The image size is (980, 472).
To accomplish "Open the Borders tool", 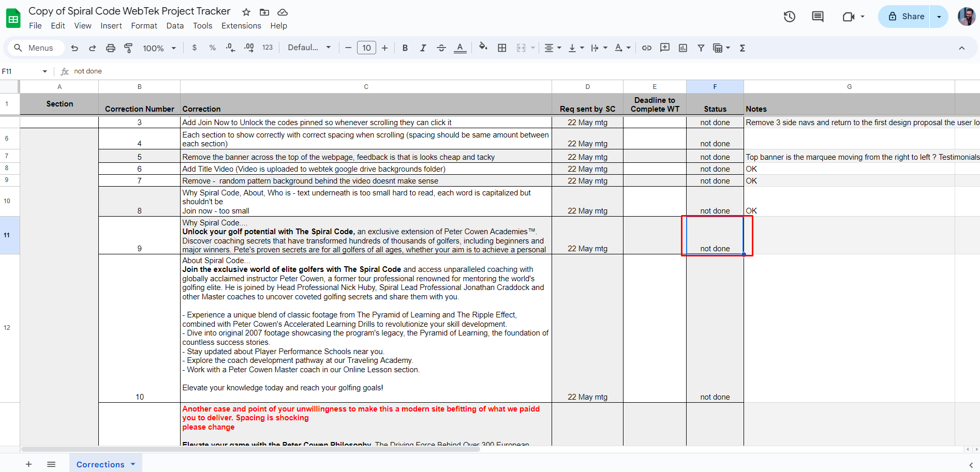I will tap(502, 48).
